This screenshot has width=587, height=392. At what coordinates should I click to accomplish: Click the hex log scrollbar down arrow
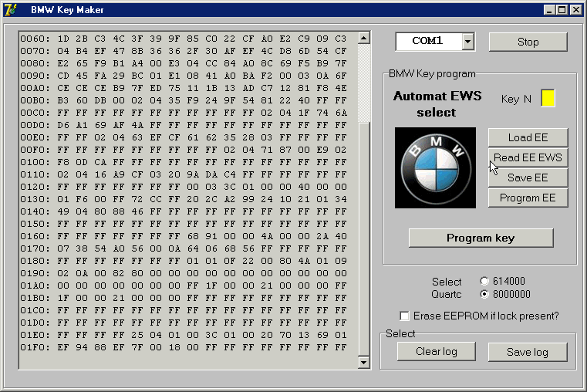click(x=364, y=362)
